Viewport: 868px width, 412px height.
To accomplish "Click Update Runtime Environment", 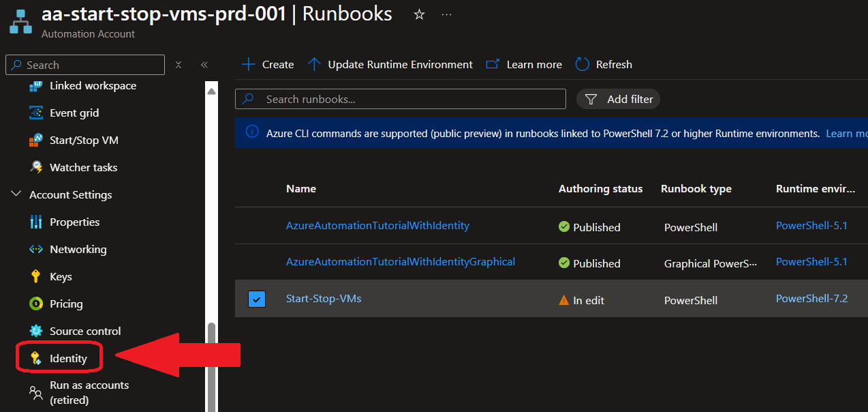I will tap(390, 64).
